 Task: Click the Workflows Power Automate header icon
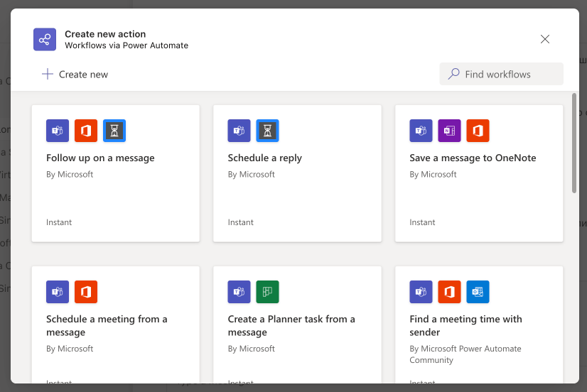(x=45, y=39)
